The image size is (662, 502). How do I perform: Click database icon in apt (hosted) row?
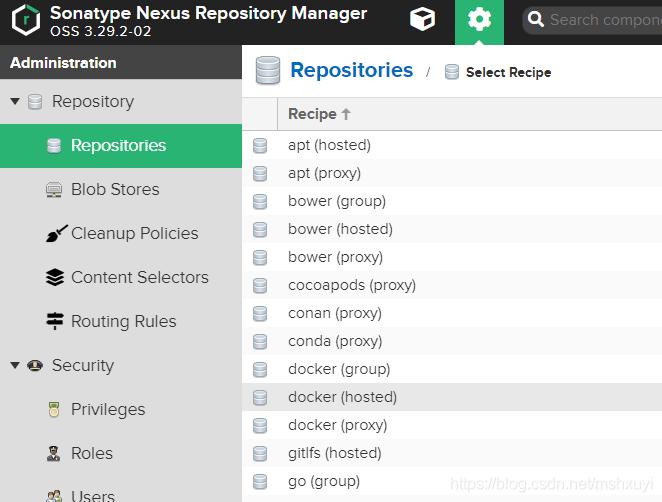click(x=260, y=146)
